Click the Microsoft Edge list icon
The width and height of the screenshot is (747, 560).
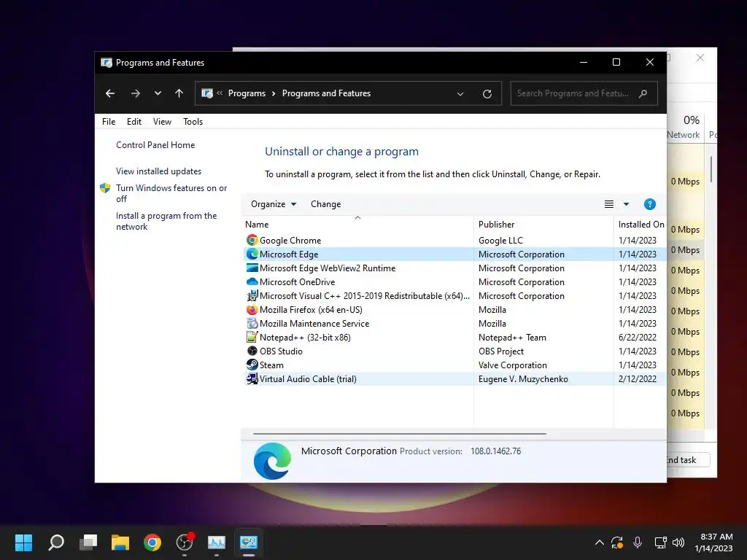tap(252, 254)
